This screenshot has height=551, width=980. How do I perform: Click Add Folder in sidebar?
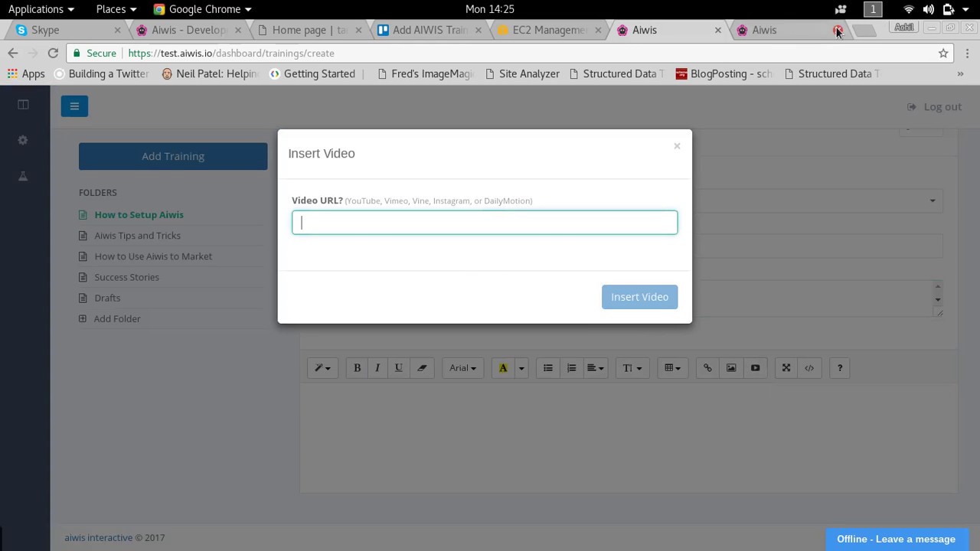(117, 318)
